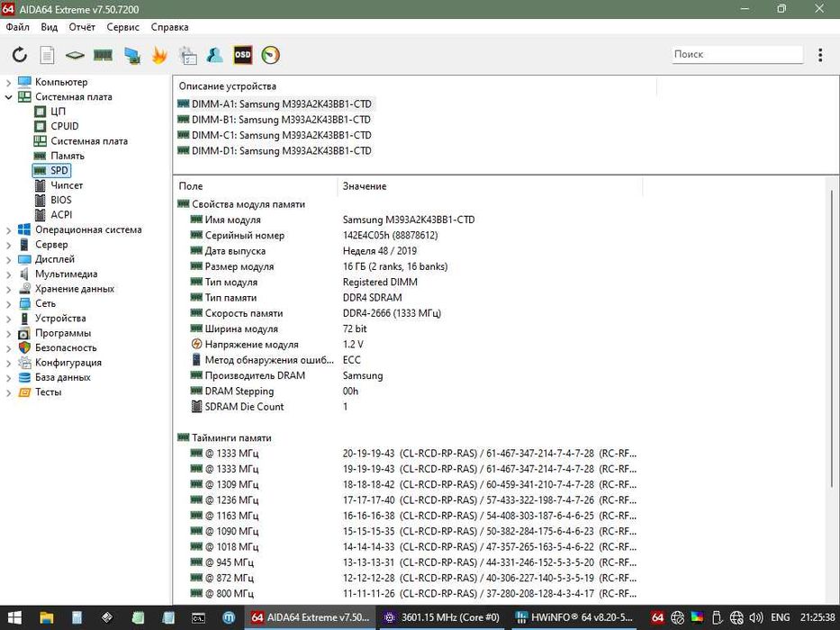Screen dimensions: 840x630
Task: Click the AIDA64 tray icon
Action: pos(657,617)
